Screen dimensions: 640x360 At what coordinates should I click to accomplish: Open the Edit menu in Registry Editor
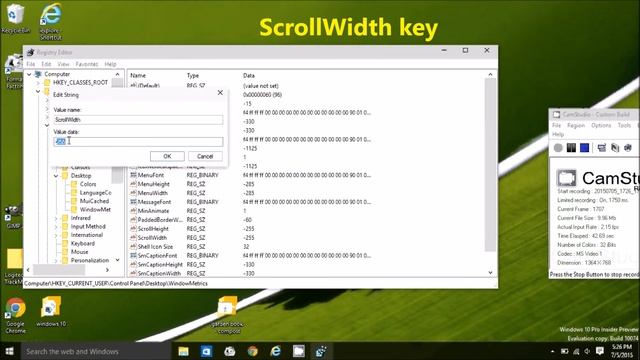point(46,64)
